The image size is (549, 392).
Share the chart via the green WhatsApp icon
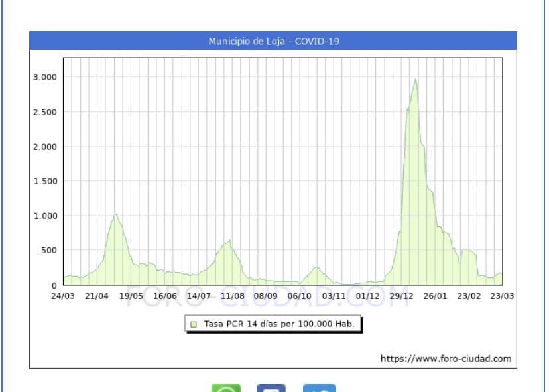[226, 388]
